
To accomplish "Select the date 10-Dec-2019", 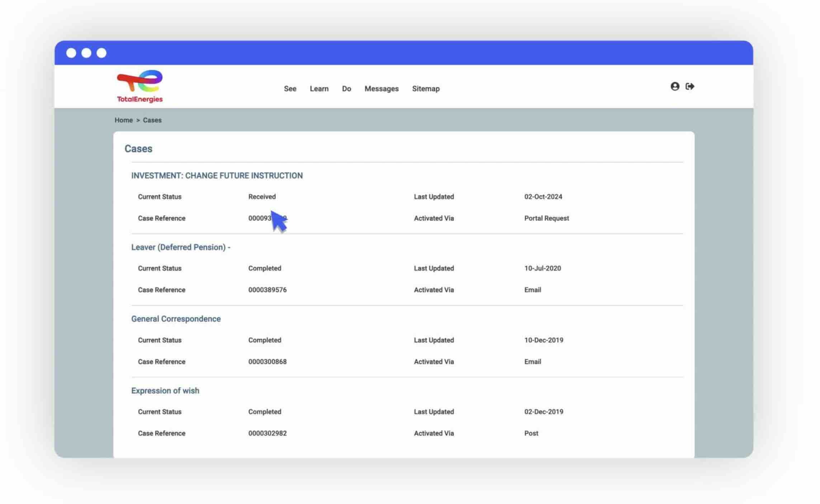I will (x=543, y=340).
